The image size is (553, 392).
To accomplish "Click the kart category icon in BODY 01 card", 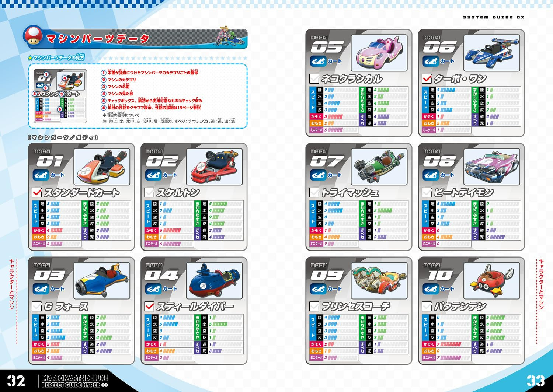I will [x=41, y=175].
